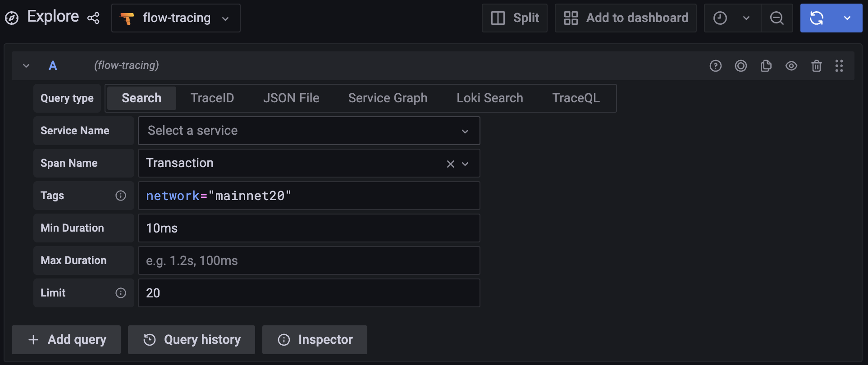Switch to Service Graph query type
The width and height of the screenshot is (868, 365).
tap(388, 98)
